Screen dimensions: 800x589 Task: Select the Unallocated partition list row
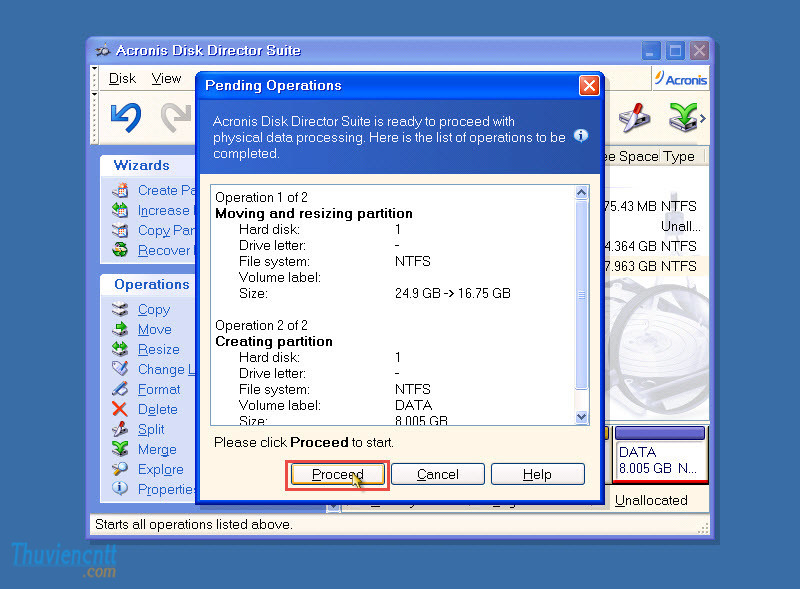tap(655, 226)
